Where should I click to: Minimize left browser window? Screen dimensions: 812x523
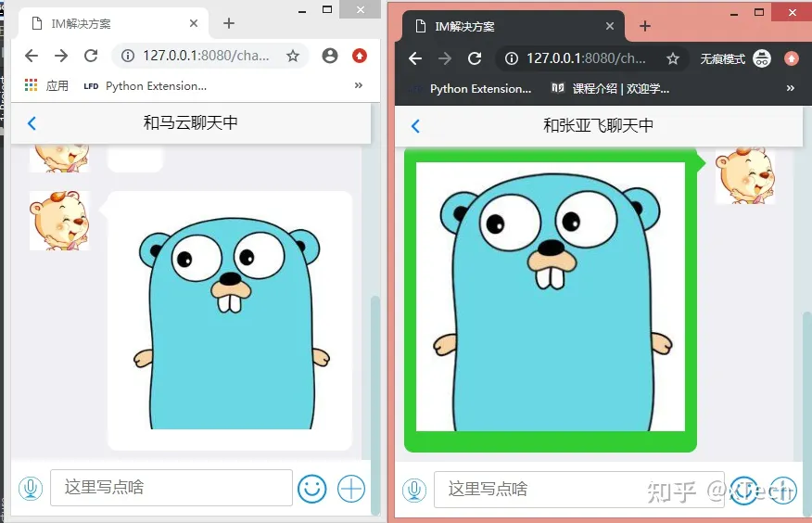click(302, 10)
